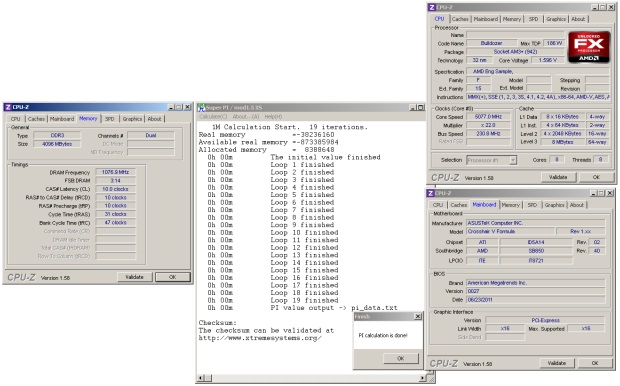The height and width of the screenshot is (386, 620).
Task: Click the DRAM Frequency value 1076.9 MHz
Action: coord(115,172)
